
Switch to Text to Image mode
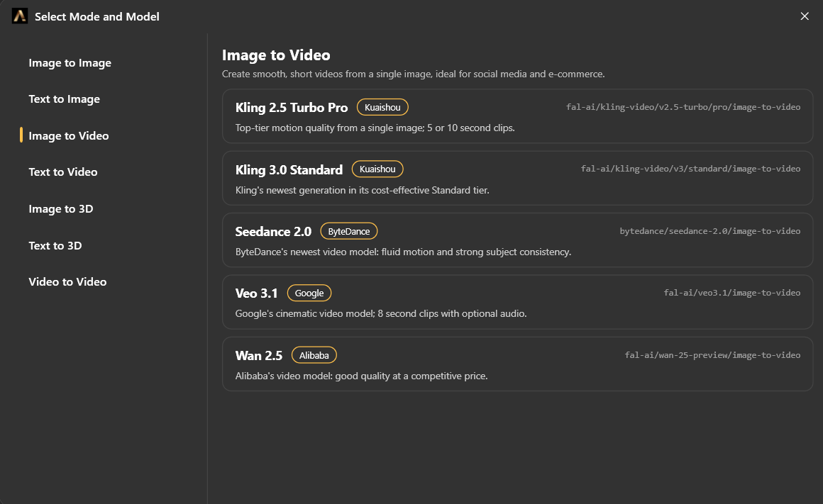tap(64, 99)
